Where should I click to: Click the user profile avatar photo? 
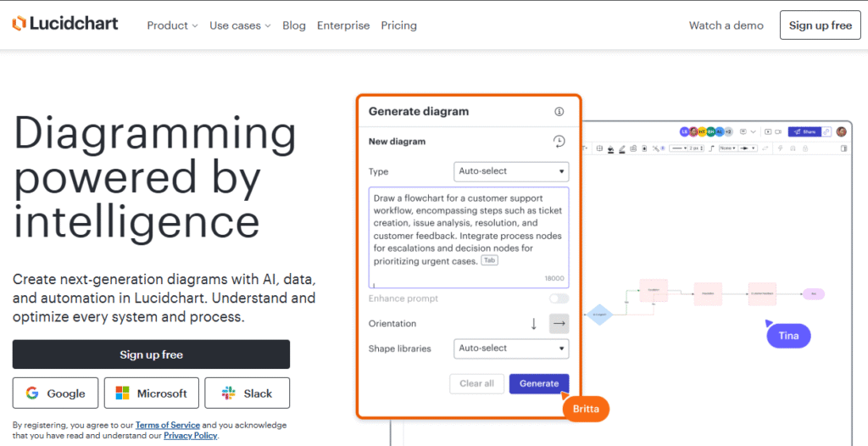click(841, 132)
